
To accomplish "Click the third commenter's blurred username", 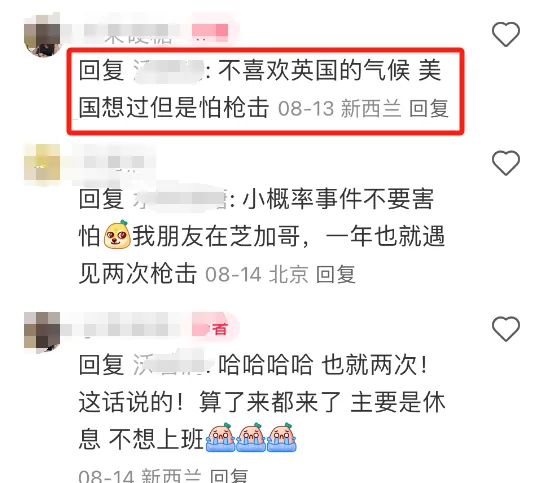I will tap(125, 328).
